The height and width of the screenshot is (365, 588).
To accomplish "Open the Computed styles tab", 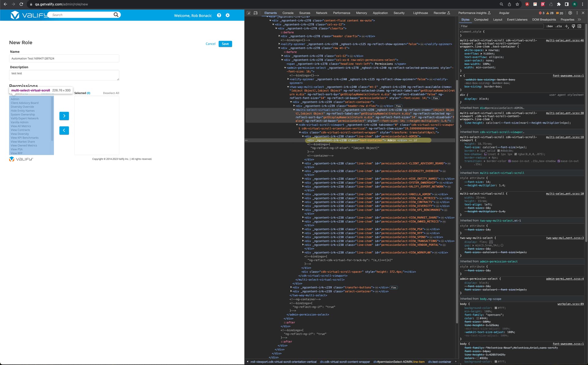I will pyautogui.click(x=481, y=20).
